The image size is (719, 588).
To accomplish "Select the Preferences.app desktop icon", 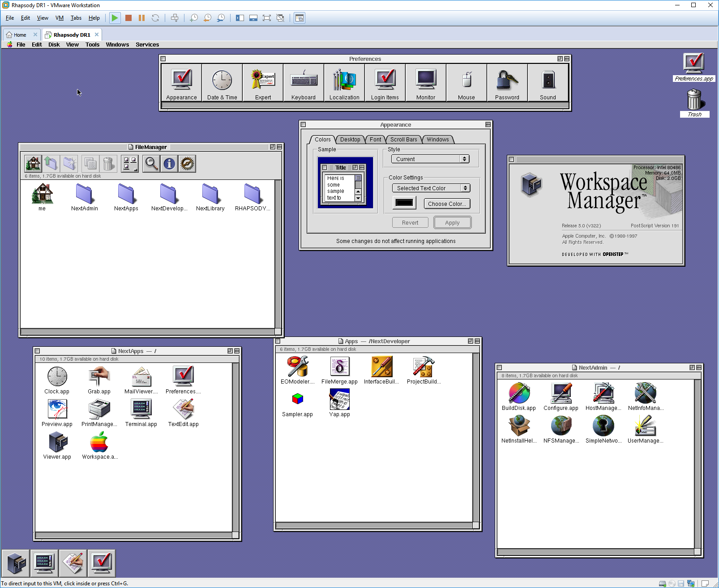I will click(694, 67).
